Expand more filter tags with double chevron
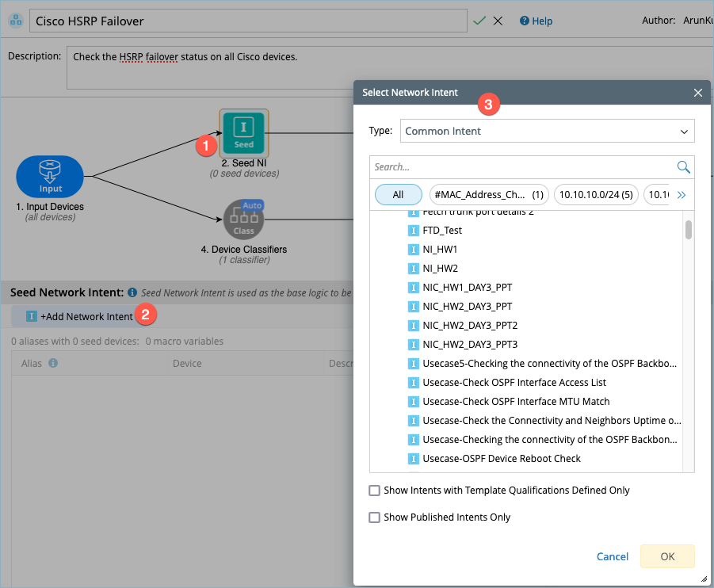 pos(682,194)
